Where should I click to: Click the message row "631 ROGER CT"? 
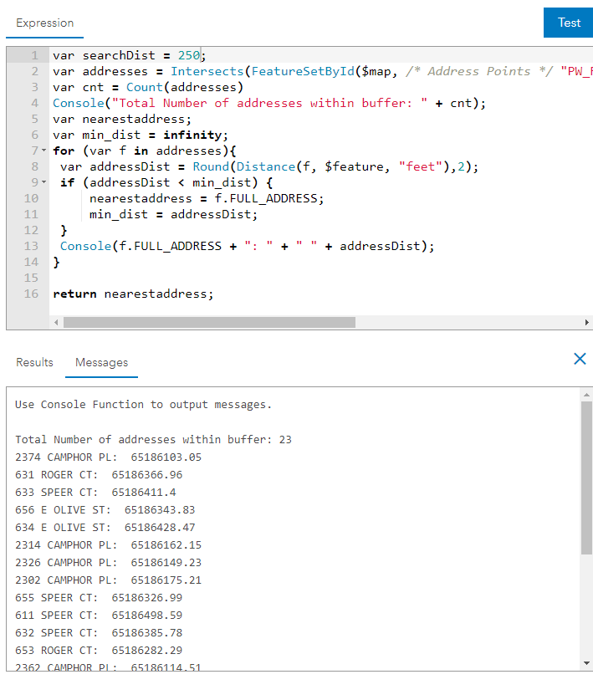pyautogui.click(x=99, y=474)
